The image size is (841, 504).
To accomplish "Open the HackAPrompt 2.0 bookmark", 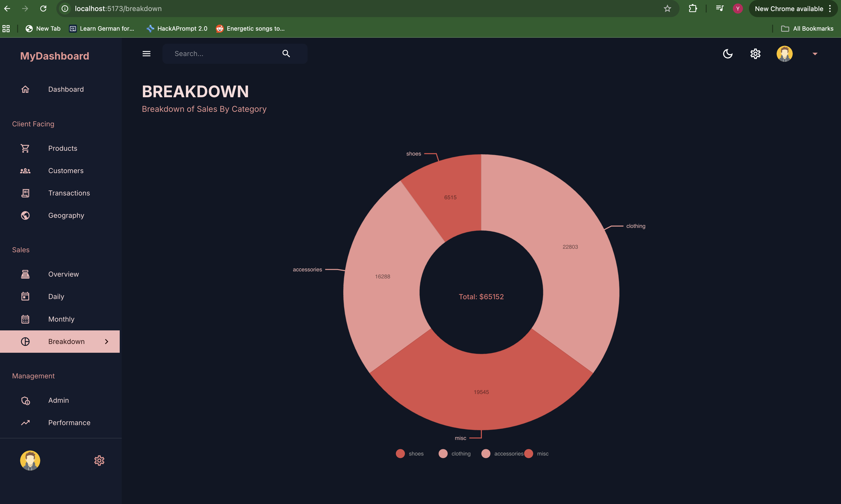I will tap(177, 29).
